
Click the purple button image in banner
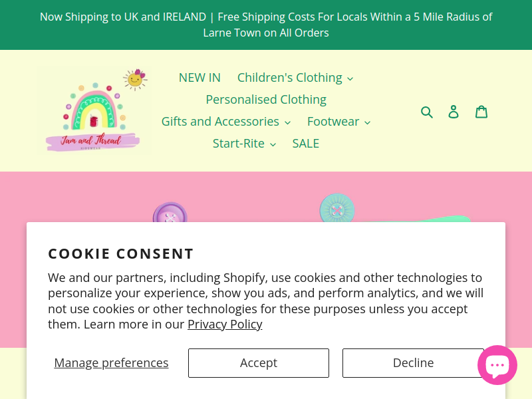tap(170, 214)
